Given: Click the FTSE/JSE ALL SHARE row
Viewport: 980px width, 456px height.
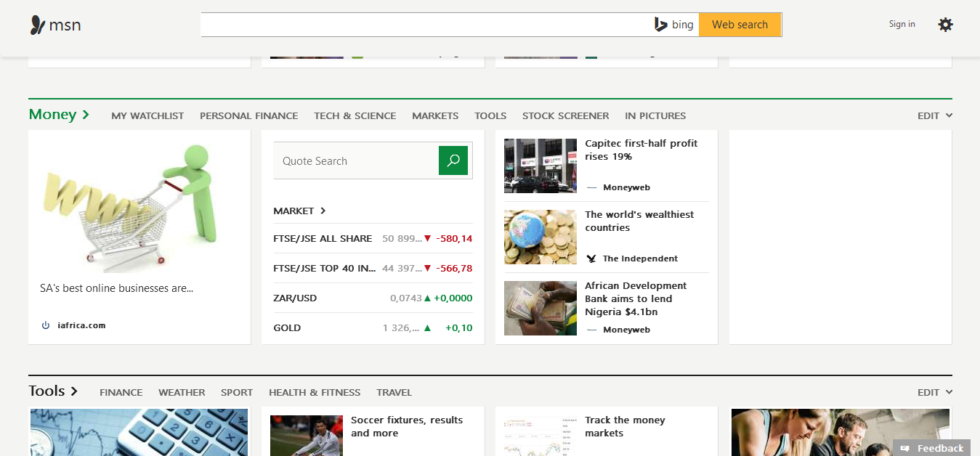Looking at the screenshot, I should [373, 238].
